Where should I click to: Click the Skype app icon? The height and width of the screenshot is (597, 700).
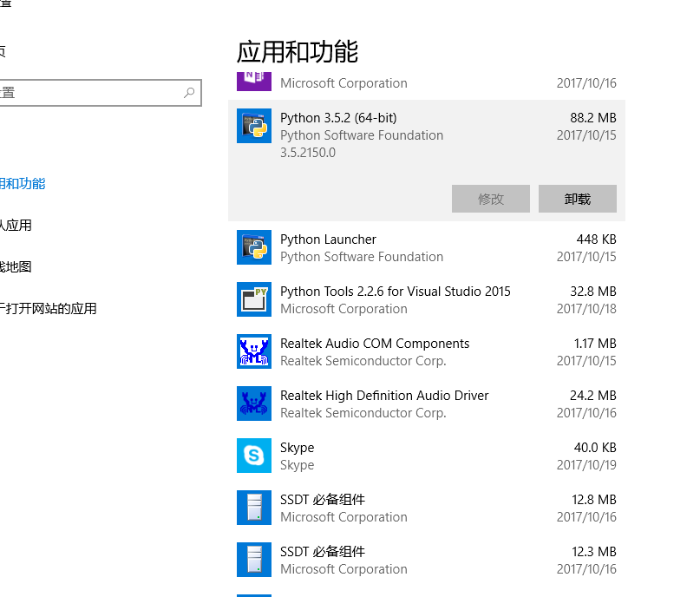pos(254,456)
